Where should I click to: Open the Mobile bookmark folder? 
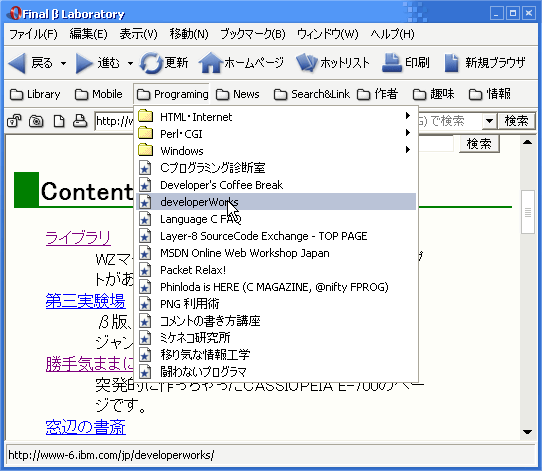tap(99, 94)
